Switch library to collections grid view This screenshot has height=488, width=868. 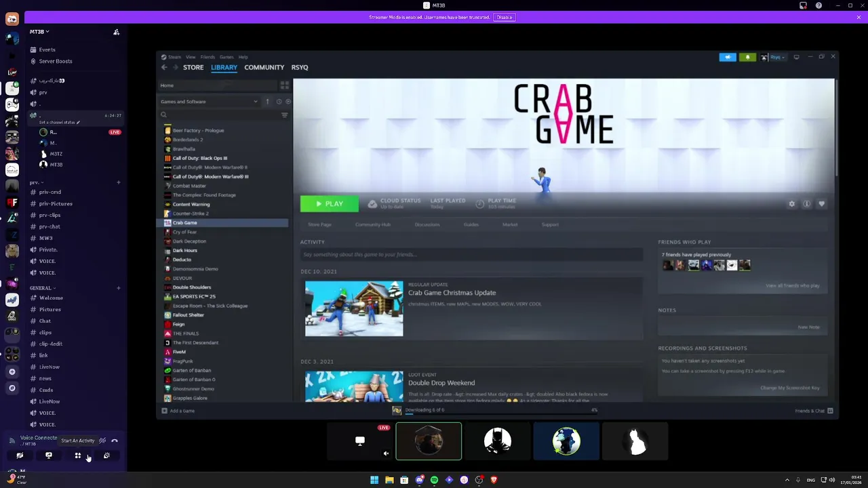285,85
